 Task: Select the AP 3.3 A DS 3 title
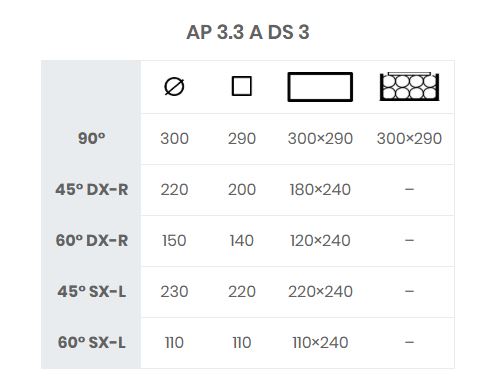pos(248,32)
